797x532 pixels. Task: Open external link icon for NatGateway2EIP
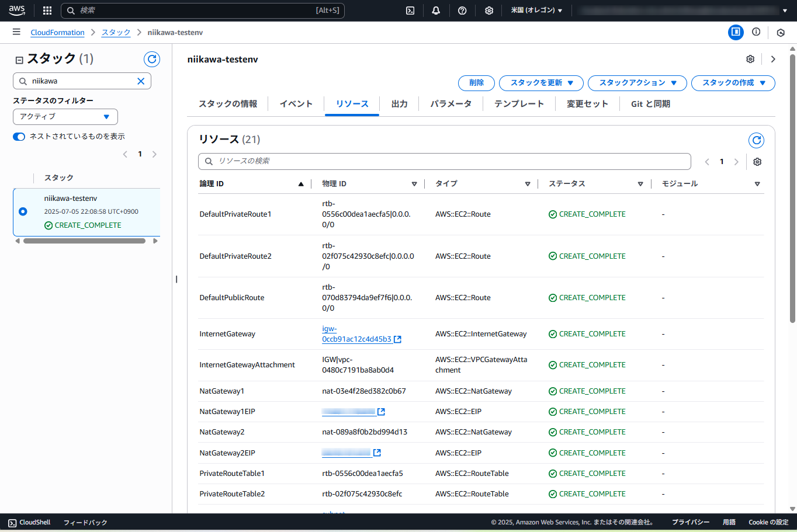377,453
